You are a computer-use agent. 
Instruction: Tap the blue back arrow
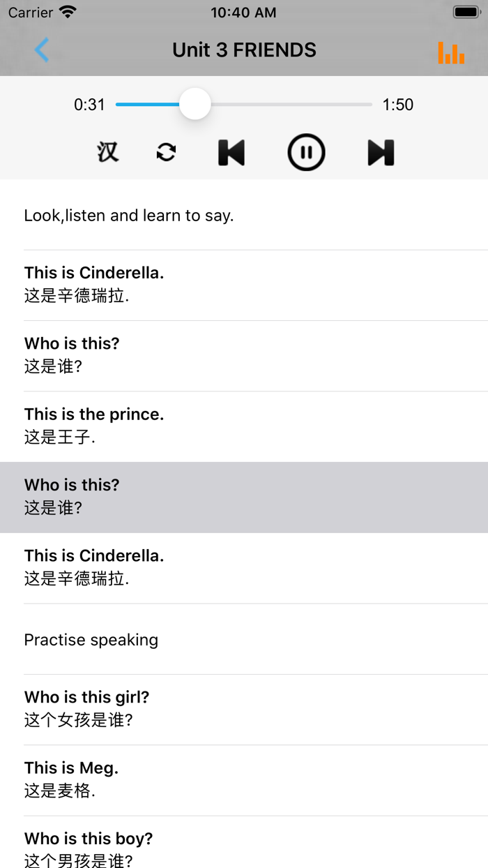(42, 50)
